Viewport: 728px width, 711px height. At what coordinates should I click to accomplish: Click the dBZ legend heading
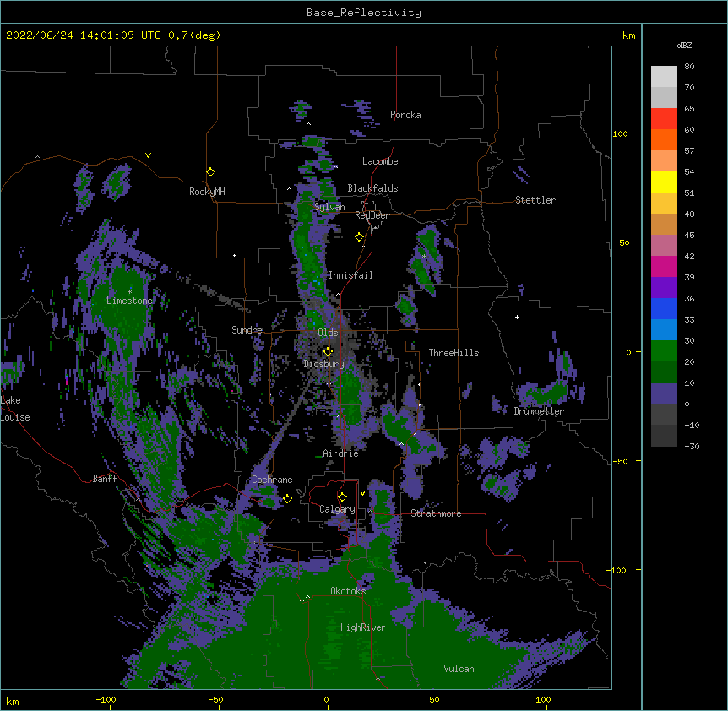point(684,46)
